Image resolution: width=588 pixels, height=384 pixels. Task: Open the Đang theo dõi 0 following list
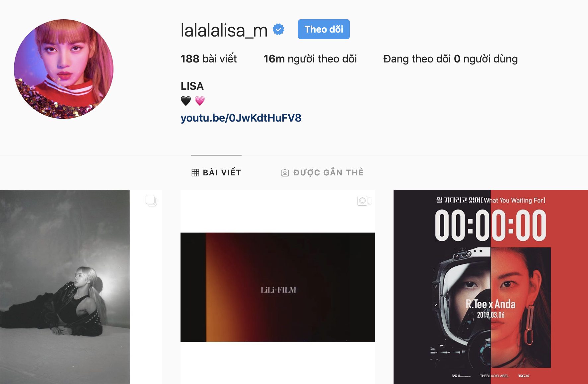(x=451, y=59)
